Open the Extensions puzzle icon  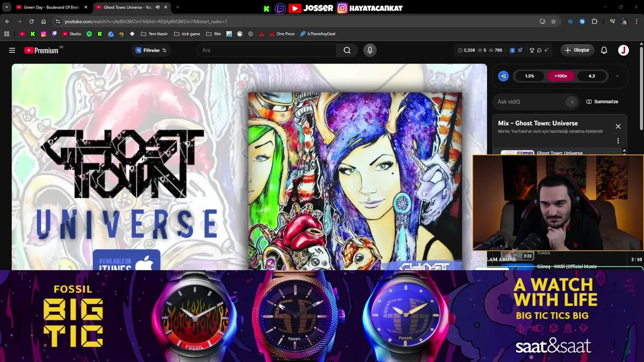coord(594,22)
